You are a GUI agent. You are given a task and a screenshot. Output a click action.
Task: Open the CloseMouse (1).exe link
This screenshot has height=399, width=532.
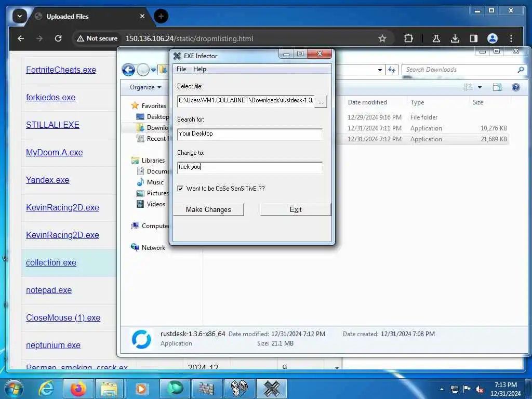coord(63,317)
